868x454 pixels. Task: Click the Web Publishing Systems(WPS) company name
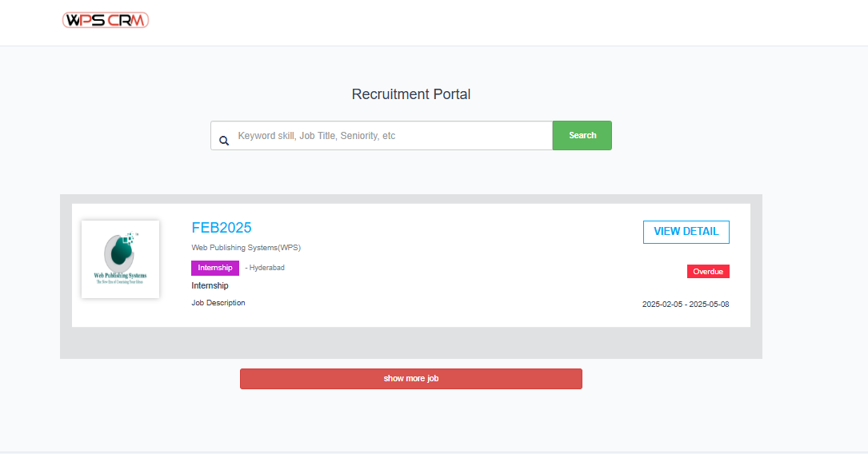click(246, 248)
